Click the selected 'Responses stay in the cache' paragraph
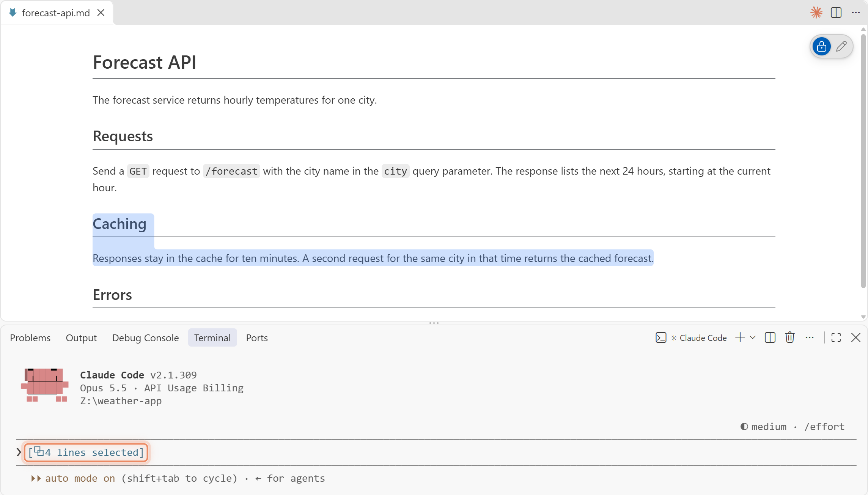Image resolution: width=868 pixels, height=495 pixels. pos(373,258)
